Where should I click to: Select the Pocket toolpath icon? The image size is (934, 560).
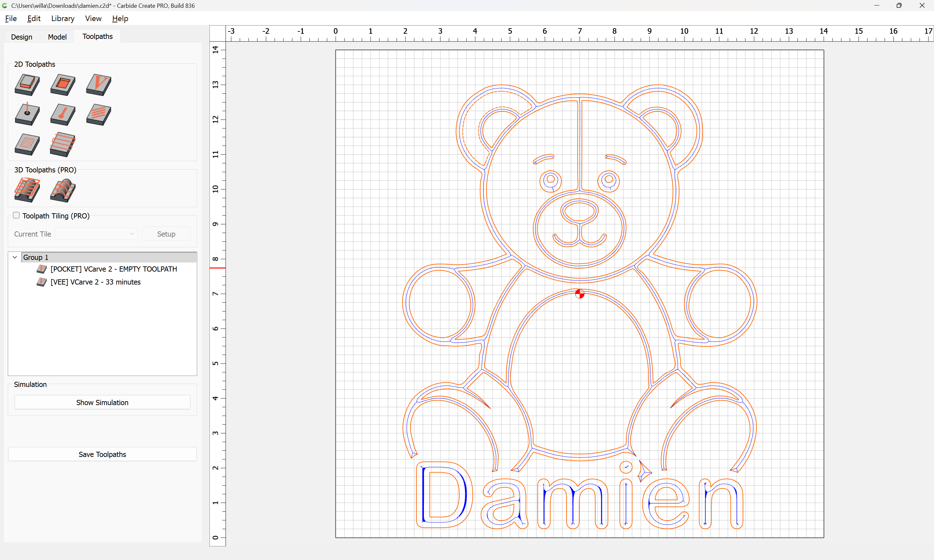[63, 84]
